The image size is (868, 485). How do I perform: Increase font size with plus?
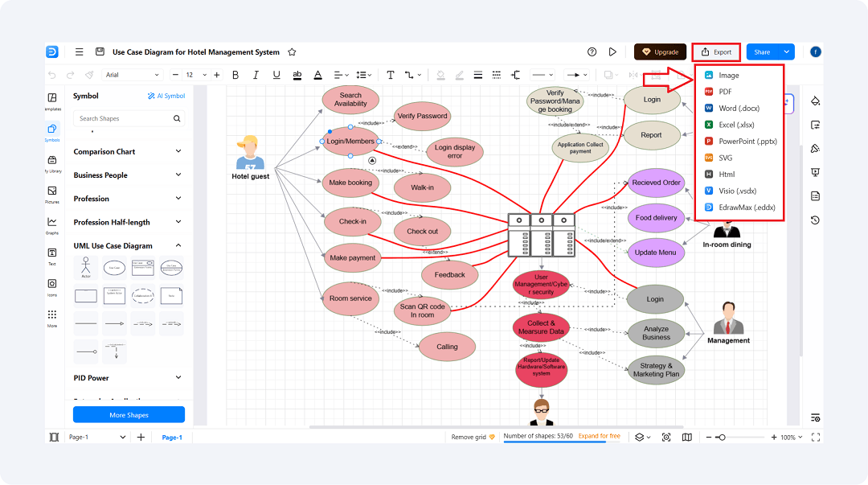click(x=216, y=75)
